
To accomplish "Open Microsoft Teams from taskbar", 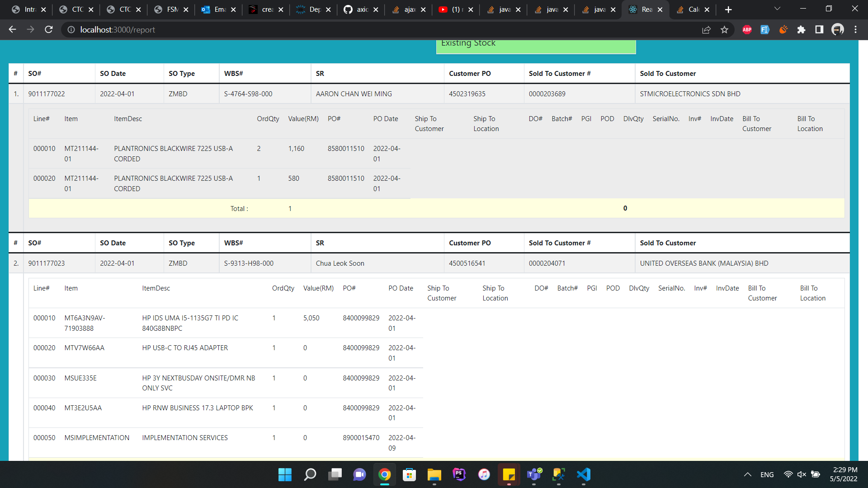I will [534, 474].
